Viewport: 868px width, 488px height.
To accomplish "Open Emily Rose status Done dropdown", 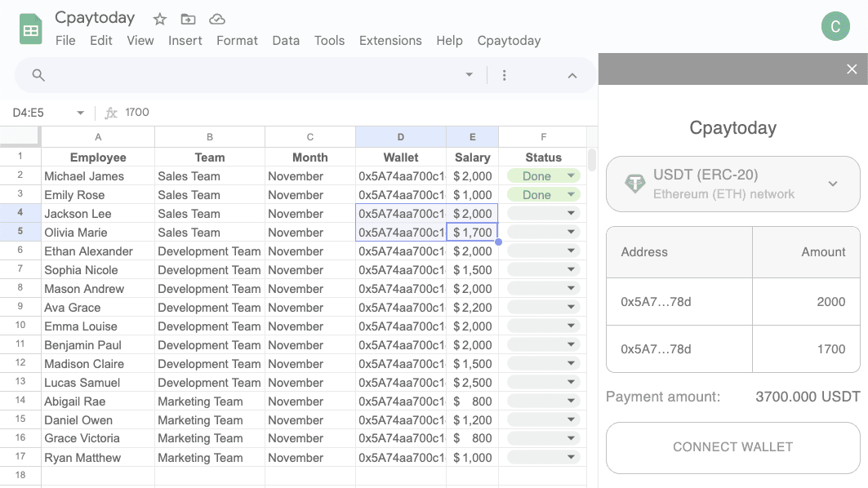I will coord(543,195).
